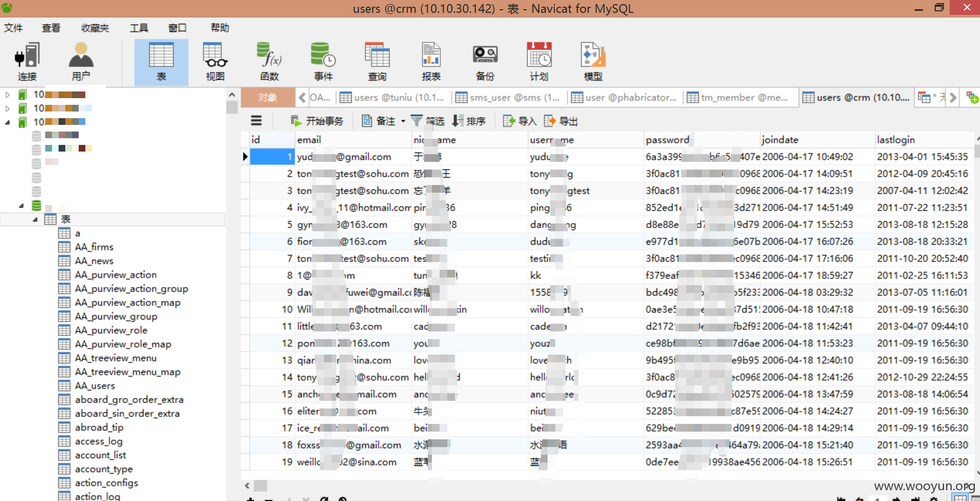980x501 pixels.
Task: Select the account_type table
Action: tap(104, 469)
